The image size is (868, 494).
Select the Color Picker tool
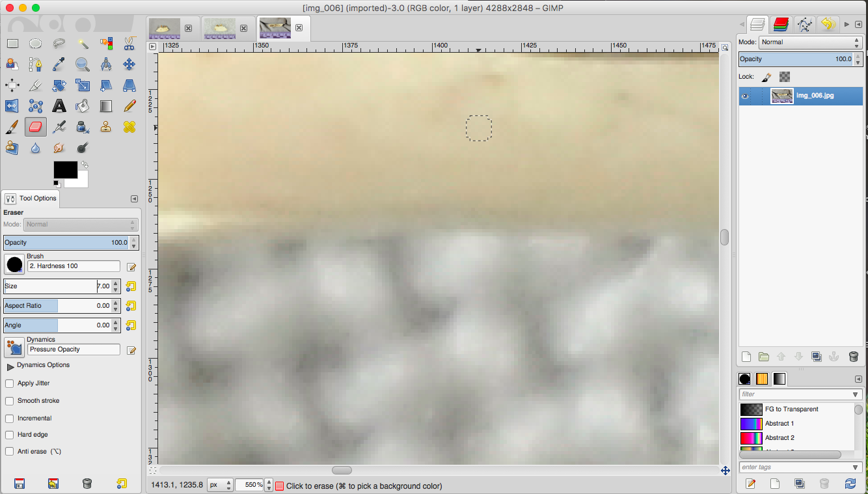point(59,64)
